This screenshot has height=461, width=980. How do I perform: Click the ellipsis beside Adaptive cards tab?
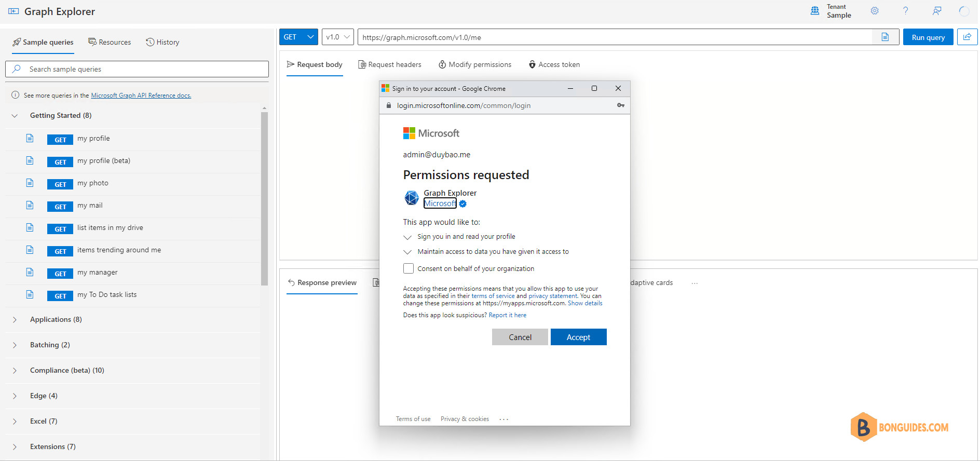[x=695, y=283]
